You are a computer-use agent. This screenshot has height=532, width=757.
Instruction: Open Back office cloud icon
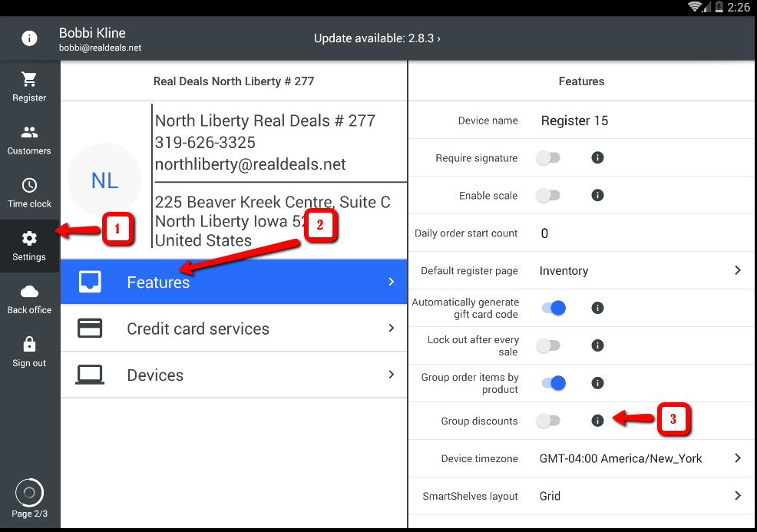click(29, 292)
